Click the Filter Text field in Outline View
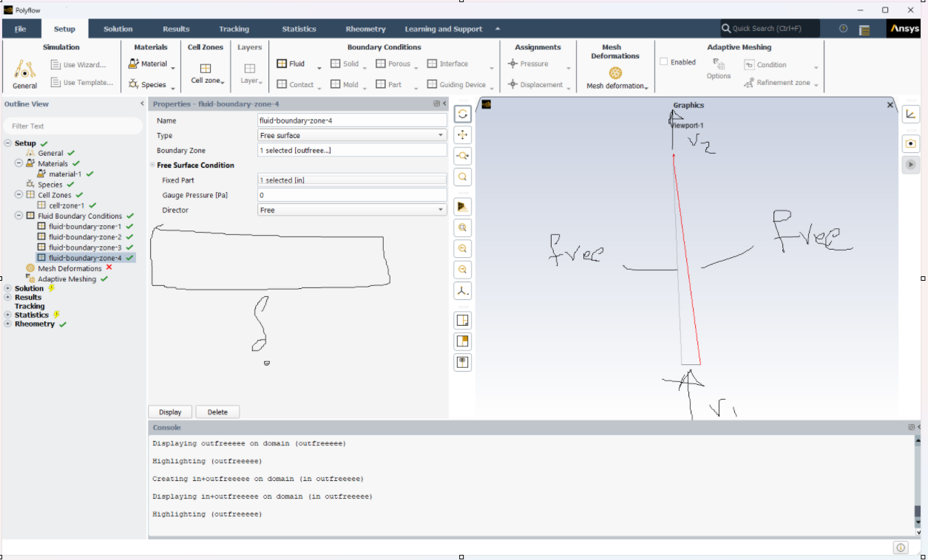The width and height of the screenshot is (928, 560). (x=72, y=126)
